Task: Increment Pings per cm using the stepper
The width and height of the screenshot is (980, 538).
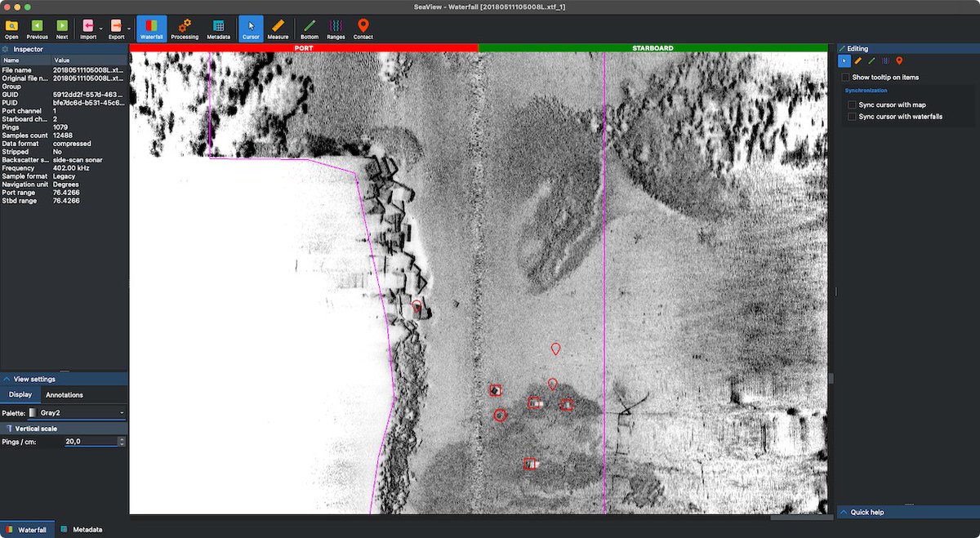Action: point(120,438)
